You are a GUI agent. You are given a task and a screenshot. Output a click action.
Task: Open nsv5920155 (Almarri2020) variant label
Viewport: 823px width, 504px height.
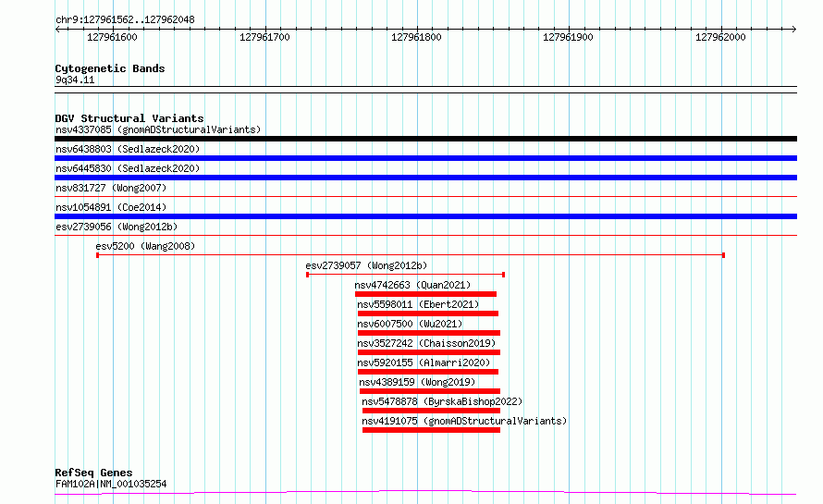[424, 363]
